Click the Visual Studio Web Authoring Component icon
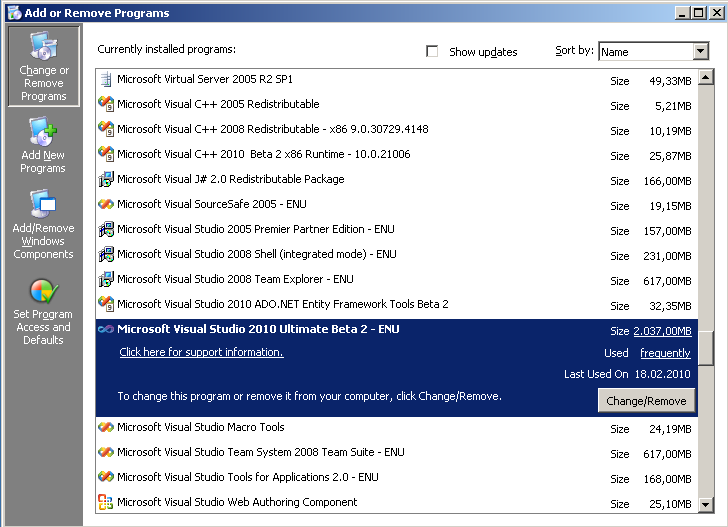 pyautogui.click(x=106, y=502)
